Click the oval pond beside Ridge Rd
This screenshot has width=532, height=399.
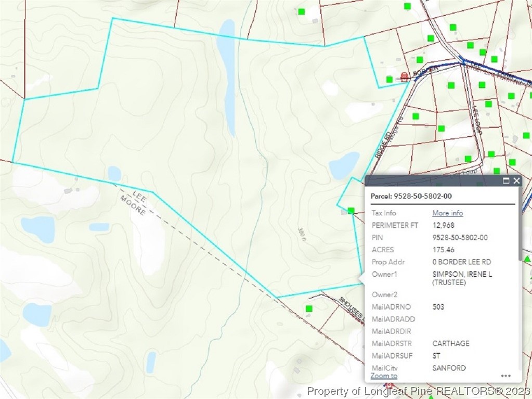click(x=344, y=165)
